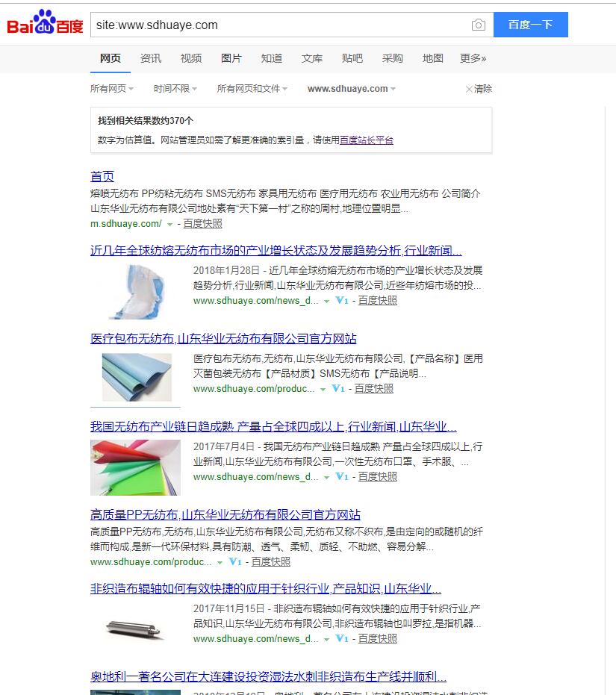Open the 百度站长平台 link
Screen dimensions: 616x695
pos(367,140)
